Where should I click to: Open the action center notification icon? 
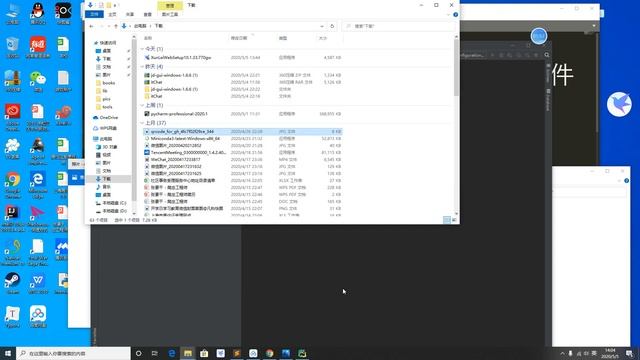tap(629, 353)
